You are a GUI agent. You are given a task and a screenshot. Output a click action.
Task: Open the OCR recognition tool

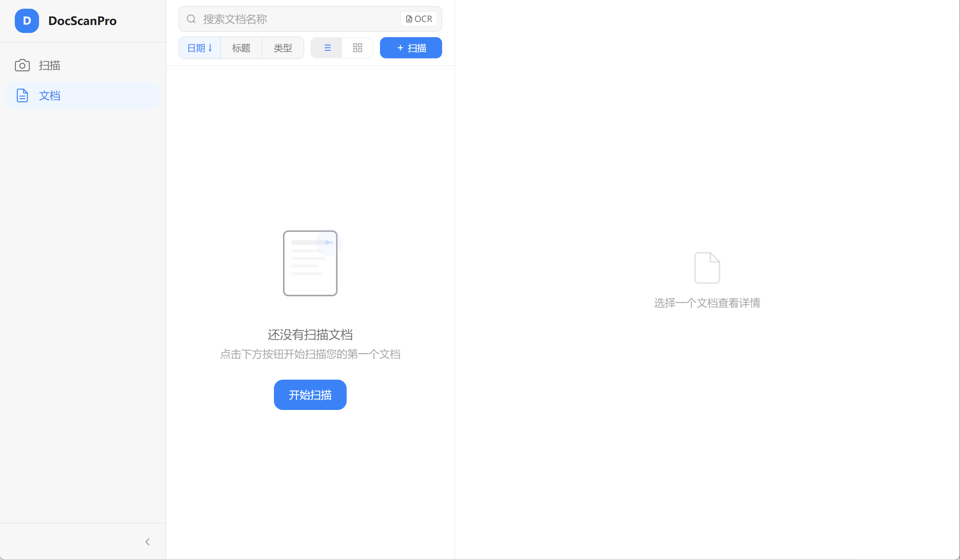click(x=418, y=19)
